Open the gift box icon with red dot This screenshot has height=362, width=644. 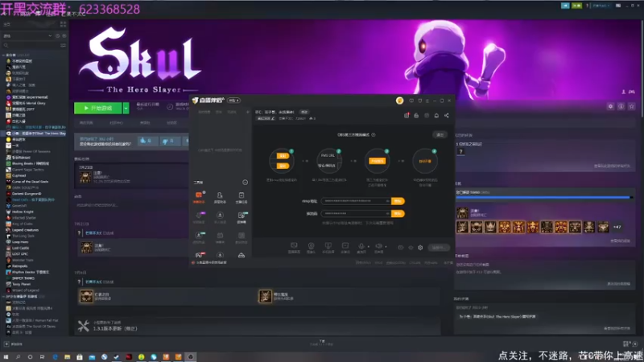click(x=407, y=115)
